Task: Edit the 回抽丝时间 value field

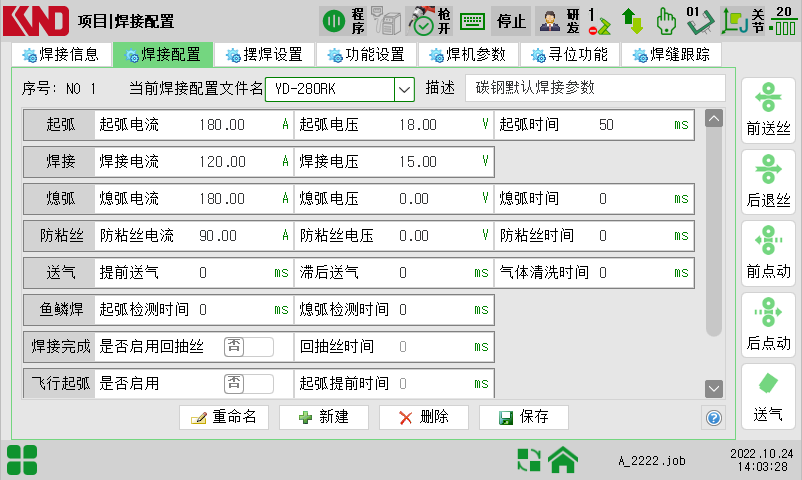Action: click(403, 346)
